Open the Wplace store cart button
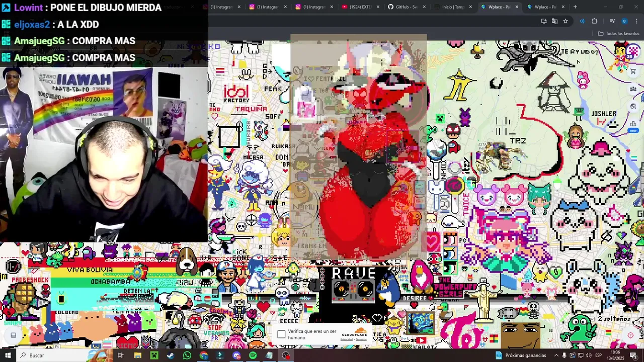 click(633, 71)
